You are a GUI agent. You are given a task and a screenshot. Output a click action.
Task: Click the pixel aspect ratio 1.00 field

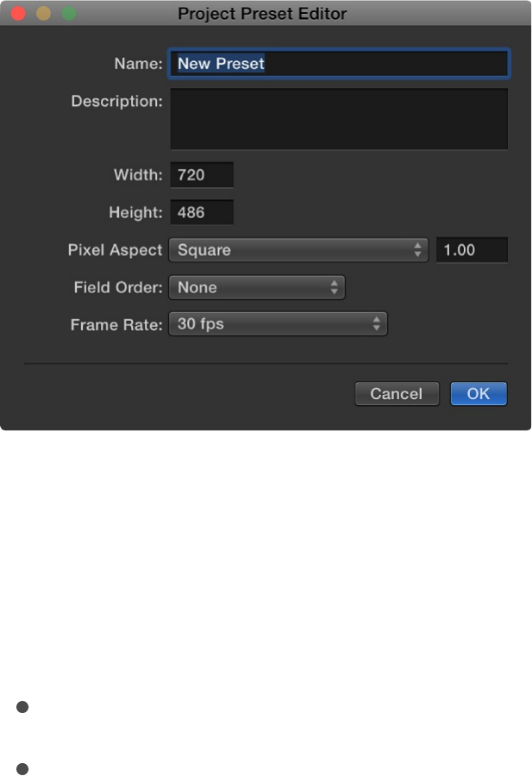pos(472,250)
